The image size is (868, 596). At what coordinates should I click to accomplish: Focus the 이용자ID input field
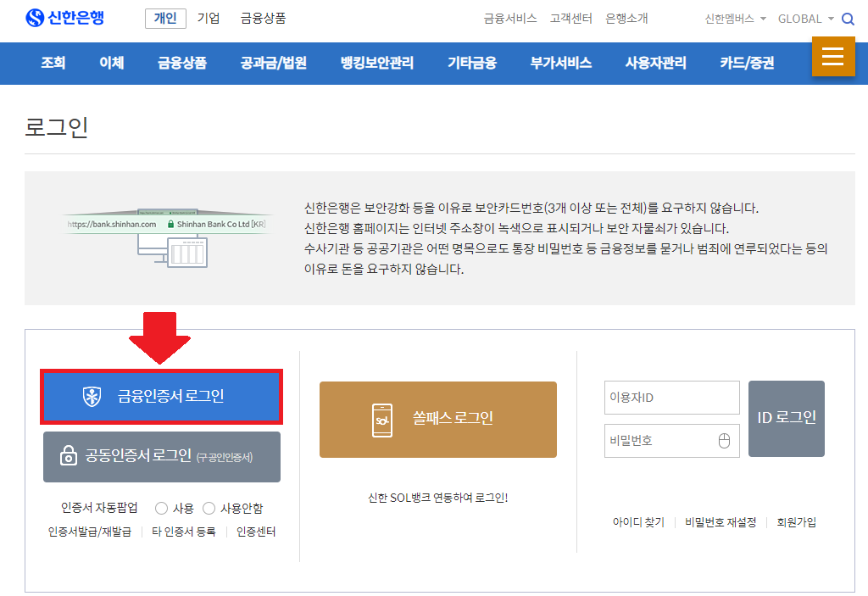pyautogui.click(x=672, y=397)
